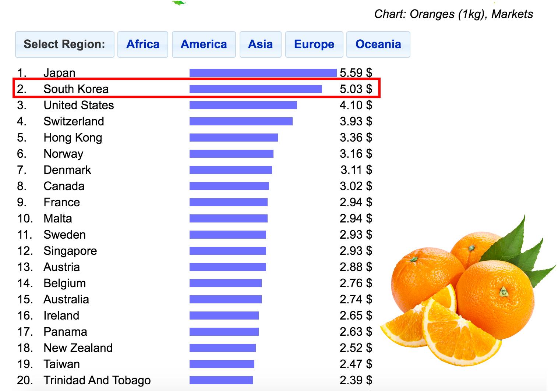Choose the Asia region filter
This screenshot has height=392, width=558.
click(260, 44)
